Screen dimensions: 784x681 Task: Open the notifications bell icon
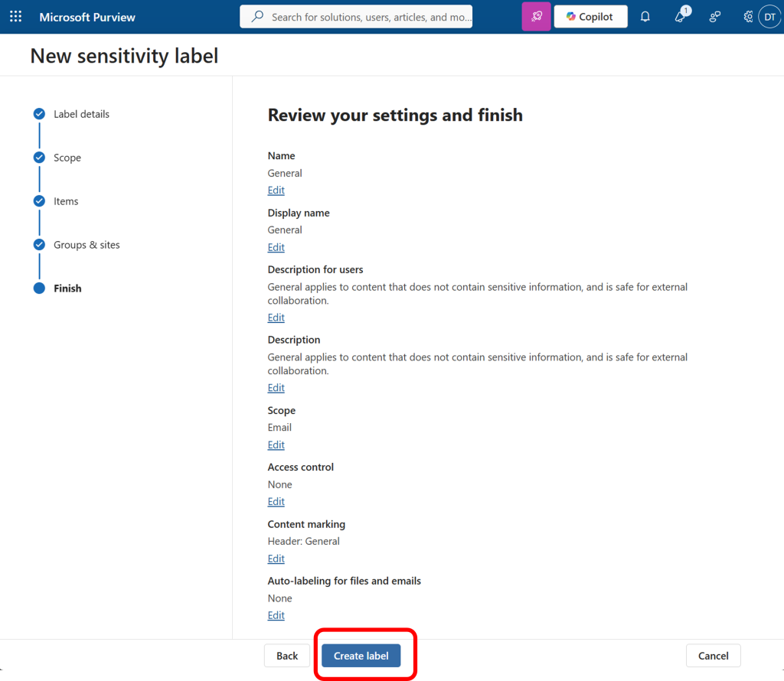pos(645,17)
